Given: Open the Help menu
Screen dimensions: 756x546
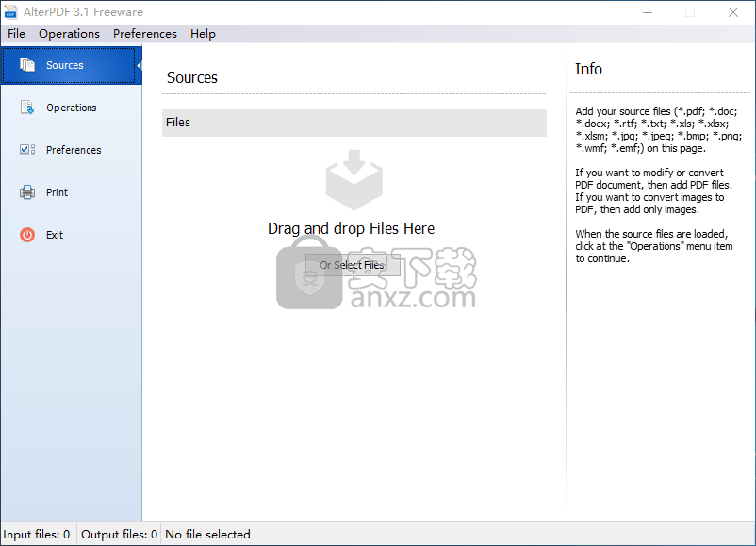Looking at the screenshot, I should tap(203, 34).
